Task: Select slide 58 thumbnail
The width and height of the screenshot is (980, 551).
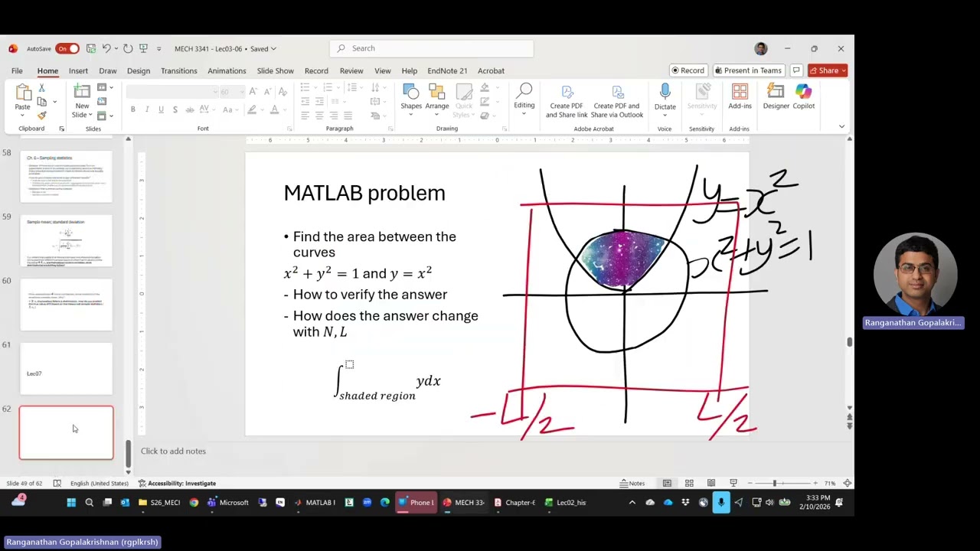Action: [66, 177]
